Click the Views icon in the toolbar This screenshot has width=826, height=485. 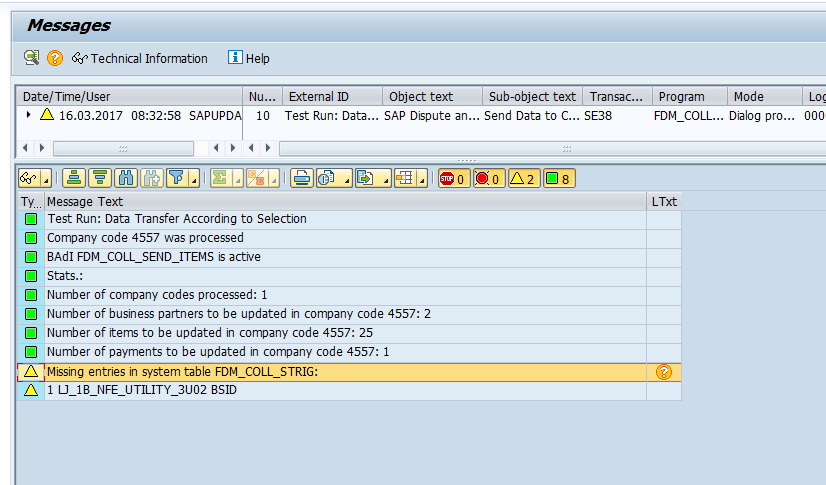tap(327, 179)
